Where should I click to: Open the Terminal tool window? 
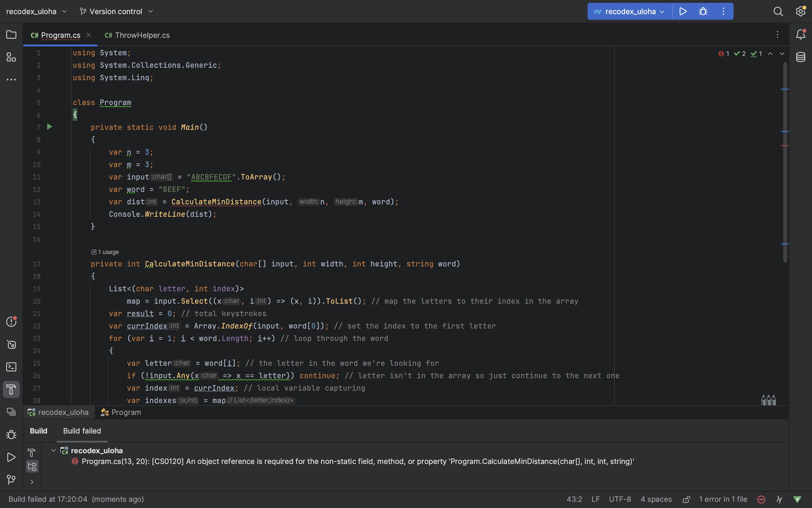11,367
